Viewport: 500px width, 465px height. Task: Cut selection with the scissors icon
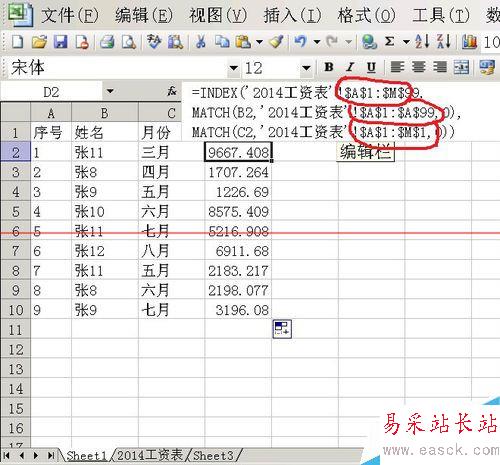click(x=200, y=42)
